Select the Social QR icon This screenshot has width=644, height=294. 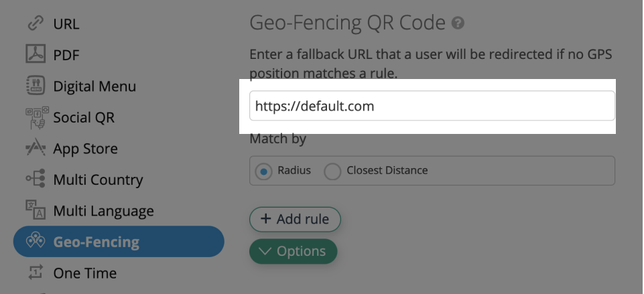tap(37, 117)
